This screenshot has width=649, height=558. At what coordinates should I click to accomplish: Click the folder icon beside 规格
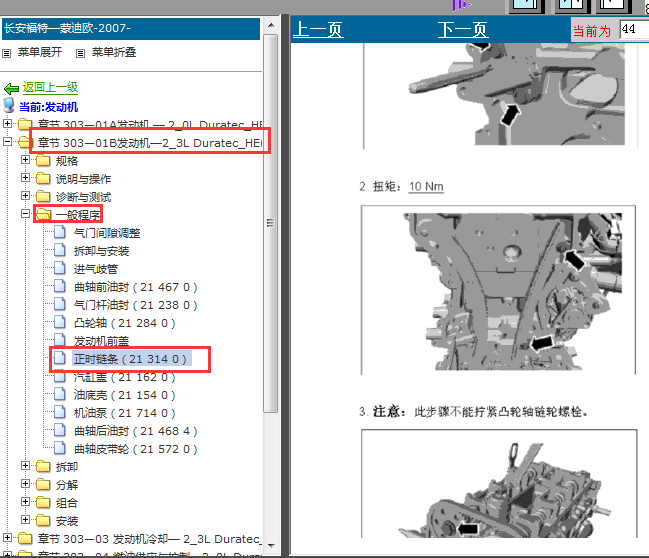click(43, 160)
